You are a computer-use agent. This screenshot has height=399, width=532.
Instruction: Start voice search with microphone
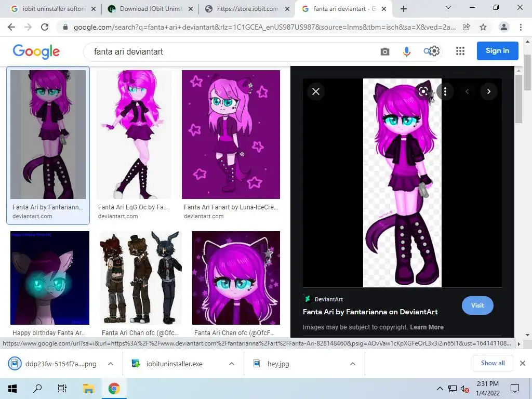tap(406, 51)
